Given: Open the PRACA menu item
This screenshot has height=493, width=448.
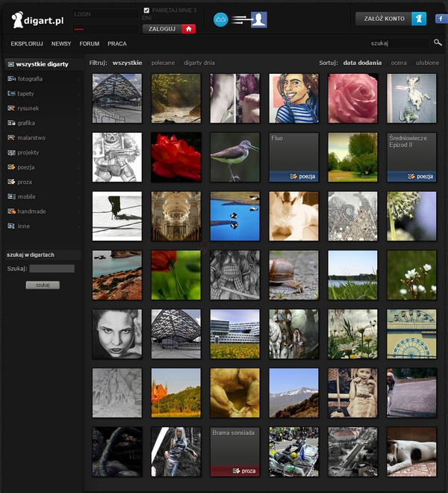Looking at the screenshot, I should pyautogui.click(x=117, y=44).
